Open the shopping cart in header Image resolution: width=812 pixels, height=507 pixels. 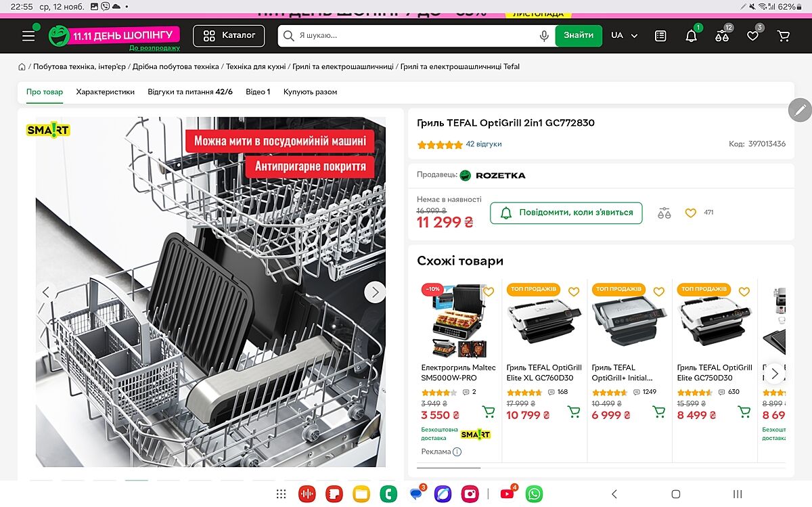tap(784, 36)
